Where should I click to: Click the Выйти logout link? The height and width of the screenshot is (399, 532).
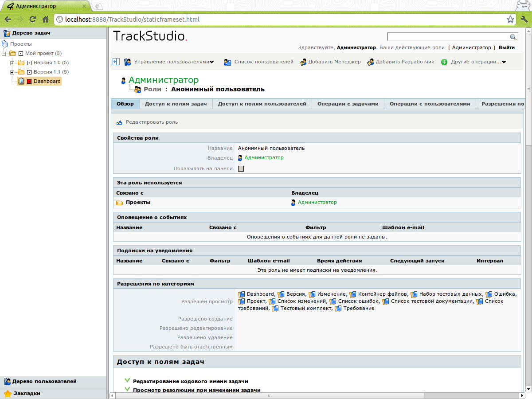click(x=507, y=47)
